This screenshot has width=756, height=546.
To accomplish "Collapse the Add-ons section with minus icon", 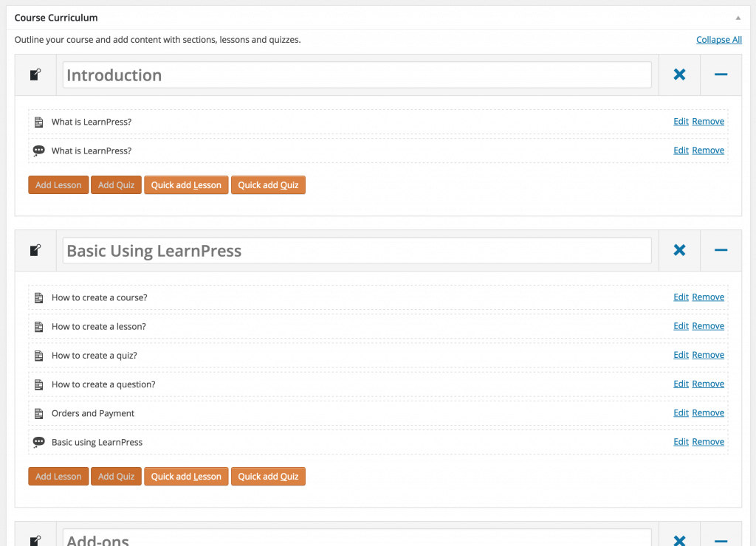I will coord(721,541).
